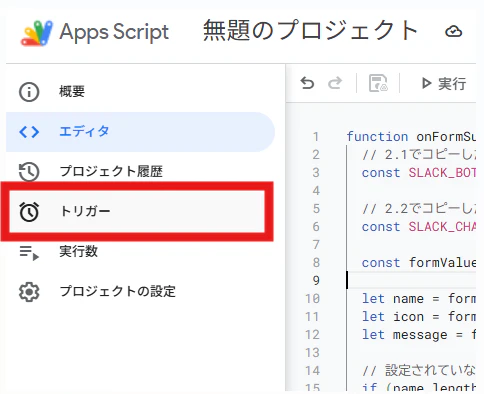This screenshot has width=484, height=394.
Task: Click the const formValue line
Action: tap(419, 263)
